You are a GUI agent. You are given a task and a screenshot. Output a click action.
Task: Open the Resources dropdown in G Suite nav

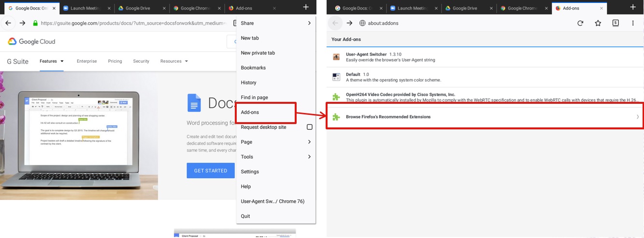(174, 61)
